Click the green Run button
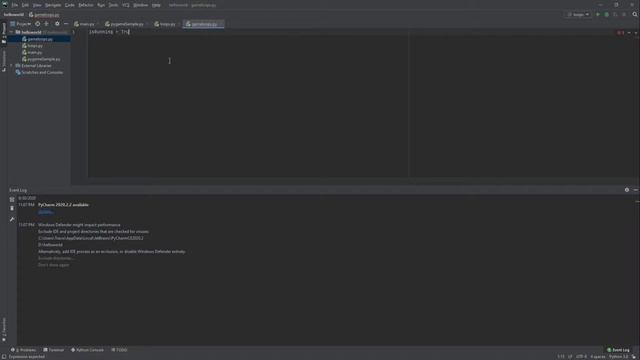640x360 pixels. tap(598, 15)
